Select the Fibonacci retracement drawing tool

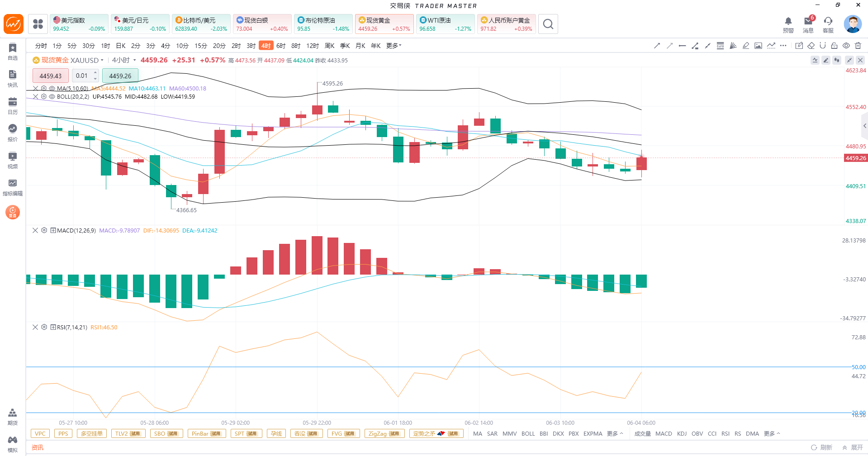(720, 46)
